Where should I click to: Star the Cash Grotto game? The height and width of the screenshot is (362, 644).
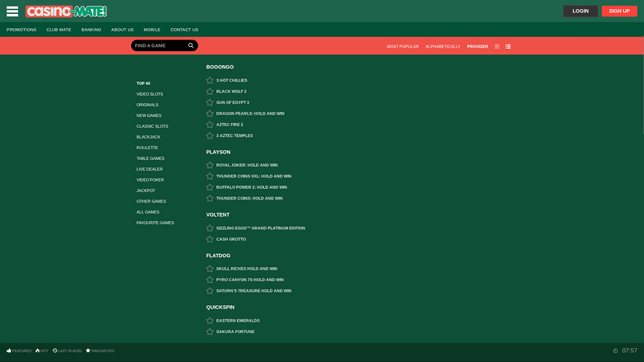(x=210, y=239)
